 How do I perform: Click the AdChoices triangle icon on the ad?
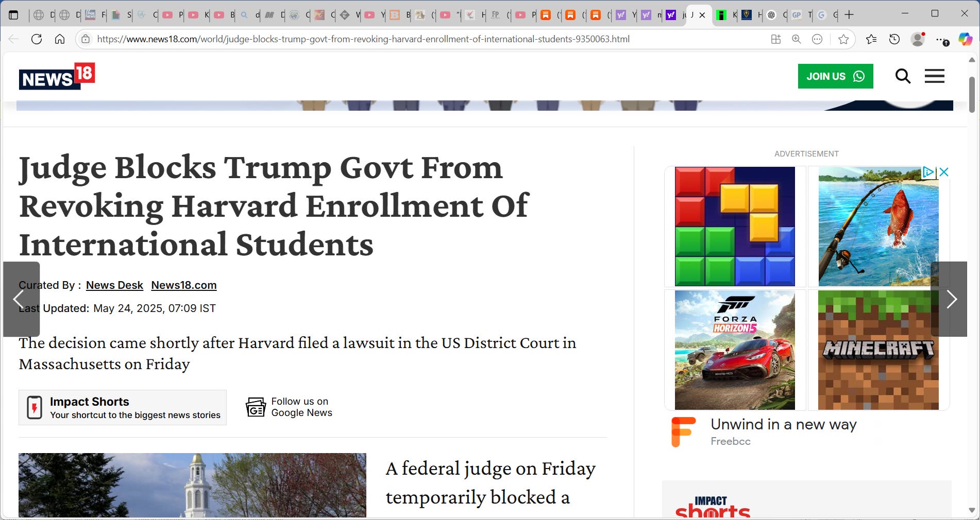coord(928,172)
